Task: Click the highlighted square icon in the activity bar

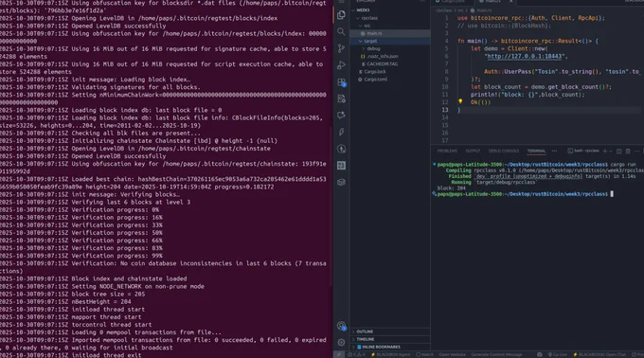Action: click(341, 166)
